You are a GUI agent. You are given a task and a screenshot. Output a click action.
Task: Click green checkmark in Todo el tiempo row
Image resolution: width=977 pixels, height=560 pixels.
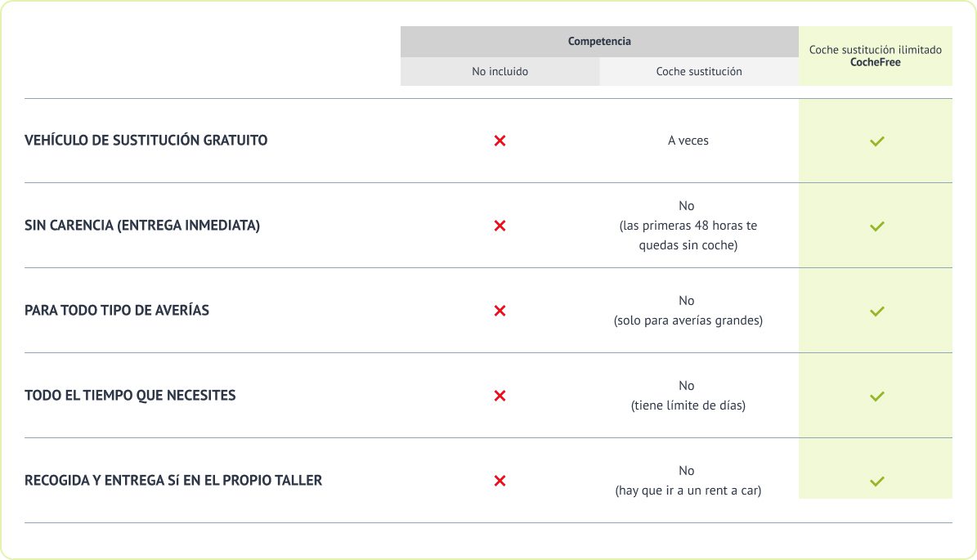click(x=876, y=396)
